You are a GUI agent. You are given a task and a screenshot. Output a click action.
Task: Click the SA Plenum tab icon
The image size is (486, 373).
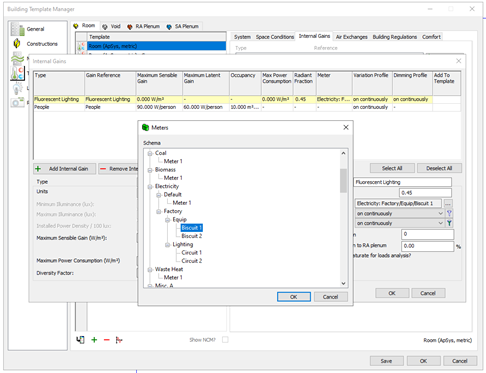click(169, 26)
